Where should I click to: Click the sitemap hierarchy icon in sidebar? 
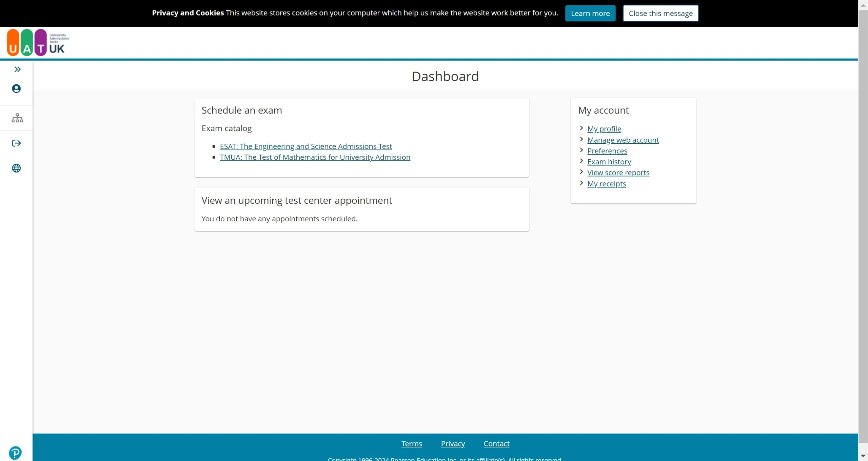[x=17, y=118]
